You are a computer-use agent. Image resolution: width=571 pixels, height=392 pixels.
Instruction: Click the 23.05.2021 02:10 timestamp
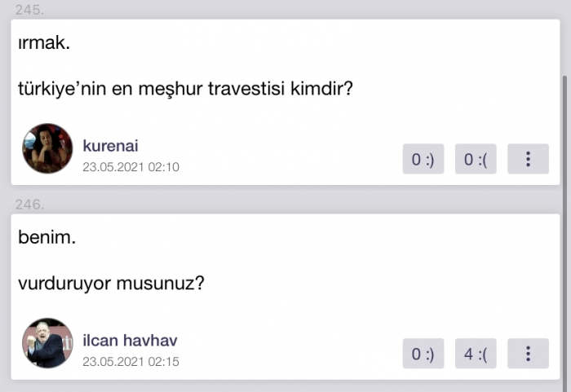click(x=131, y=167)
